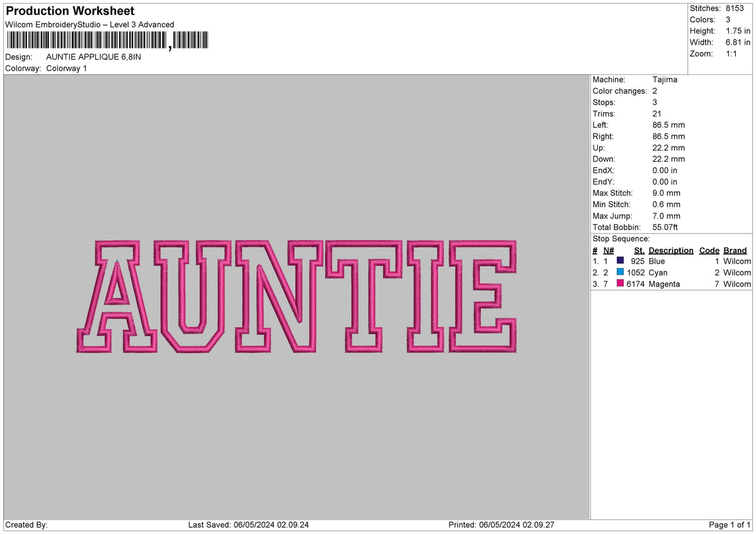Select the Total Bobbin value 55.07ft
756x534 pixels.
pyautogui.click(x=665, y=227)
